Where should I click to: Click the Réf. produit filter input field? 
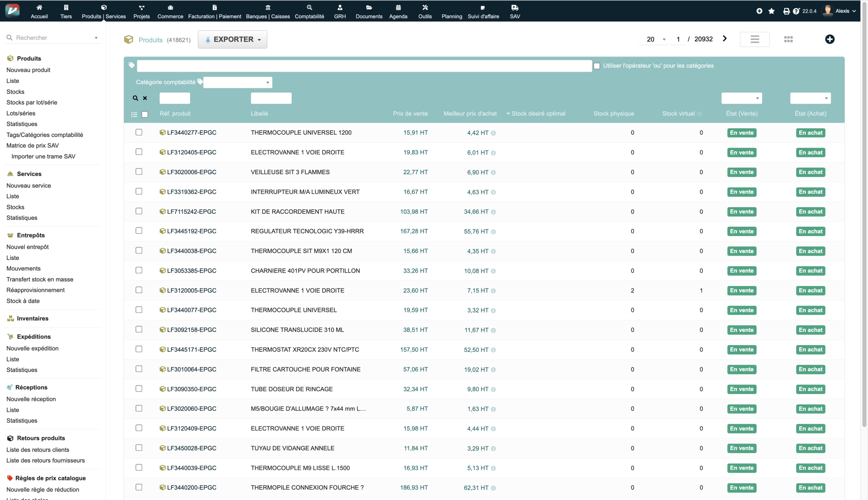coord(175,98)
